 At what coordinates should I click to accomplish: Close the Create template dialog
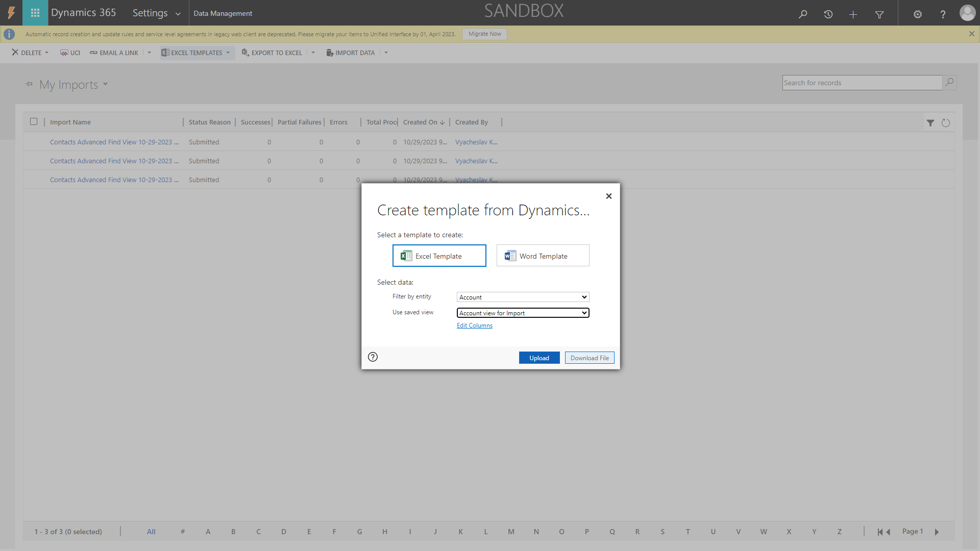(609, 196)
